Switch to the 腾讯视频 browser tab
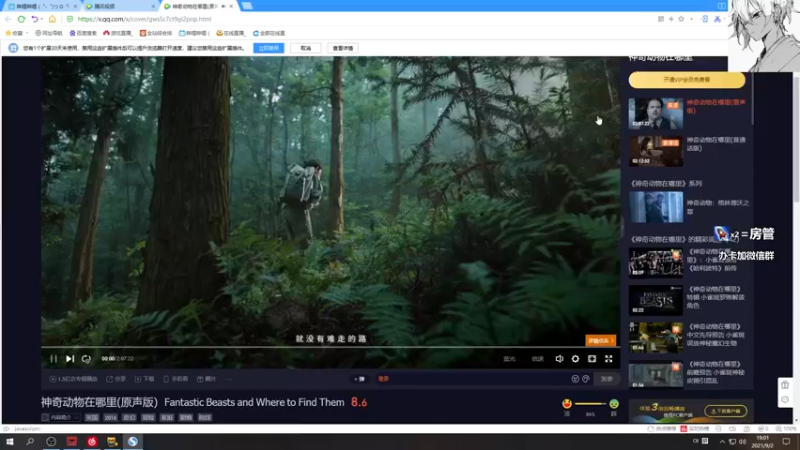This screenshot has width=800, height=450. [120, 6]
